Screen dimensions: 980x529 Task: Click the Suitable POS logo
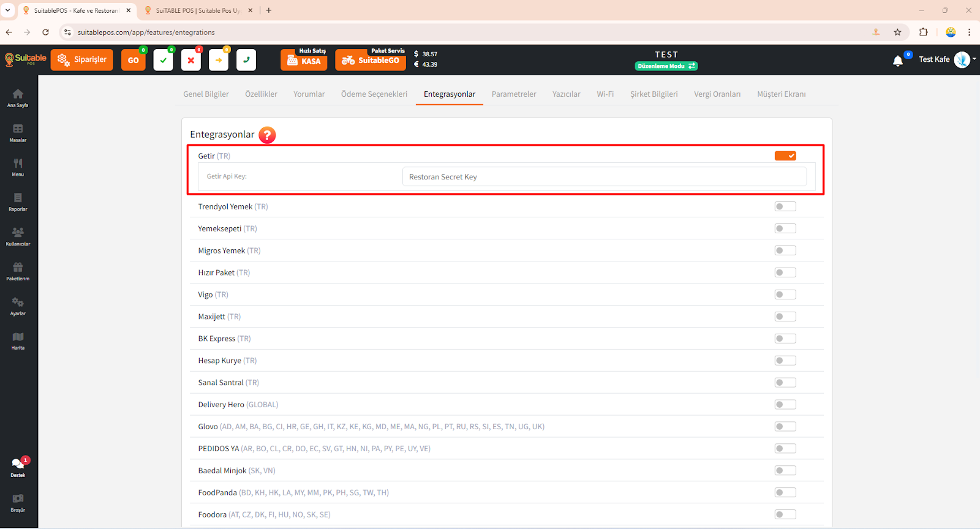[25, 59]
